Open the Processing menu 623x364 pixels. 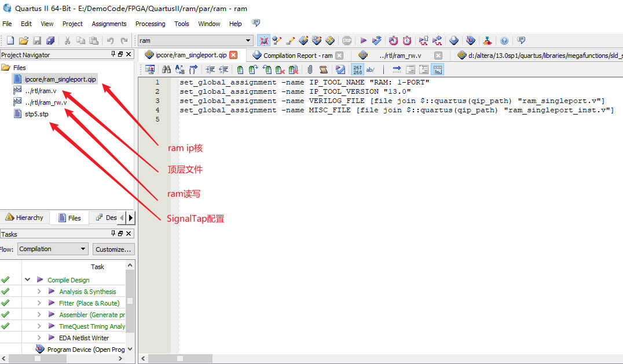pyautogui.click(x=150, y=24)
